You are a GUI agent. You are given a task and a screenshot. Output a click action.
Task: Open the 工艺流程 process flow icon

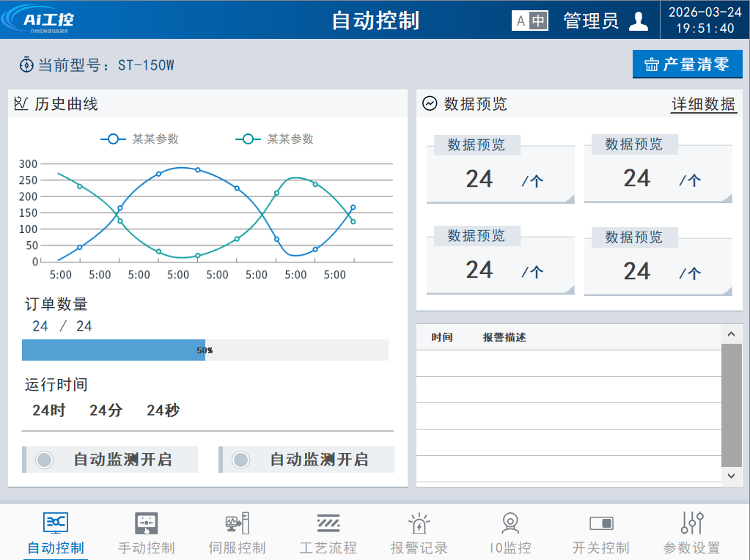(x=328, y=523)
